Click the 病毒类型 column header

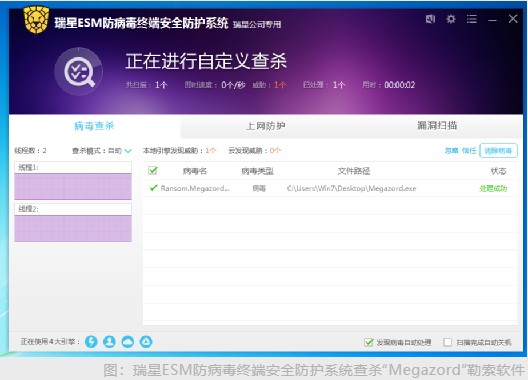[258, 171]
